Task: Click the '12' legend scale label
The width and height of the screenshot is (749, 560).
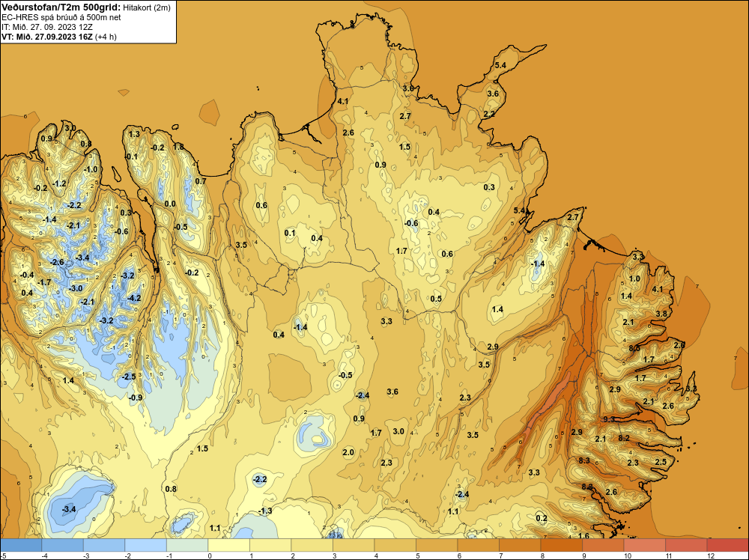Action: tap(710, 556)
